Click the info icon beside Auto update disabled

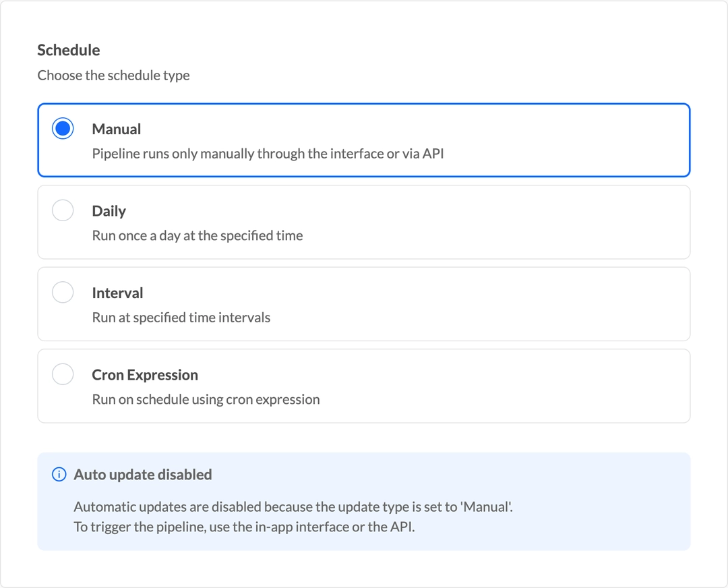pyautogui.click(x=59, y=475)
